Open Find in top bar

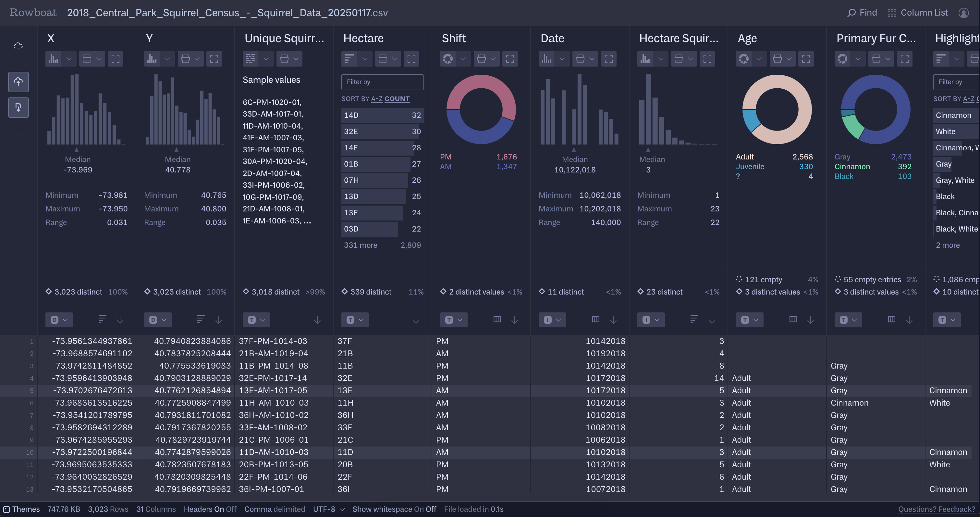[x=862, y=13]
